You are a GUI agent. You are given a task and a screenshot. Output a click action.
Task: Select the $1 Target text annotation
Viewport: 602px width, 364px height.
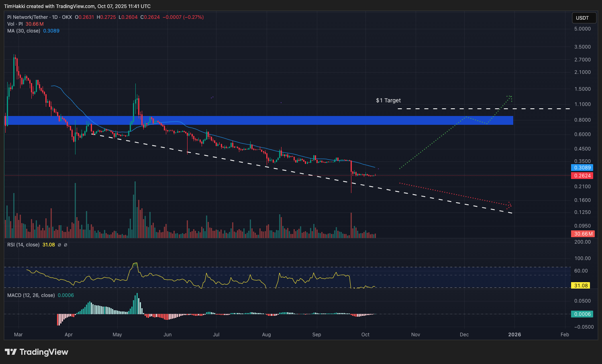point(388,100)
